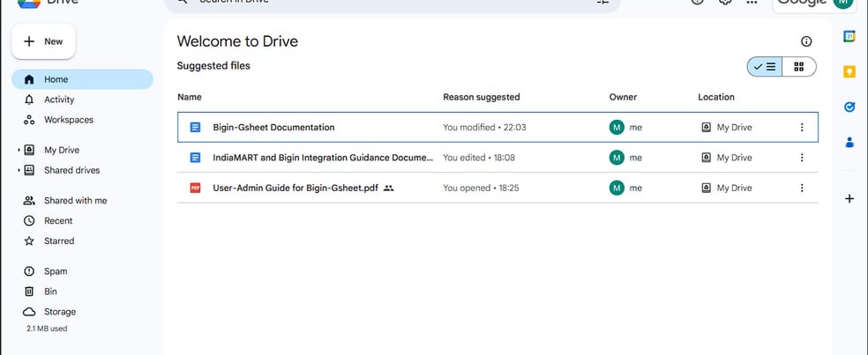The height and width of the screenshot is (355, 868).
Task: View details info icon
Action: pyautogui.click(x=806, y=41)
